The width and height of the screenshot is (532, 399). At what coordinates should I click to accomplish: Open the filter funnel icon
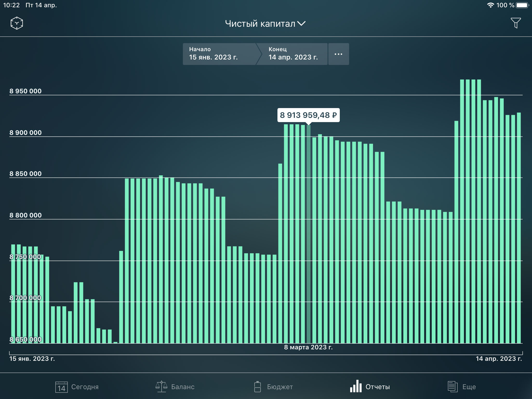pos(516,23)
